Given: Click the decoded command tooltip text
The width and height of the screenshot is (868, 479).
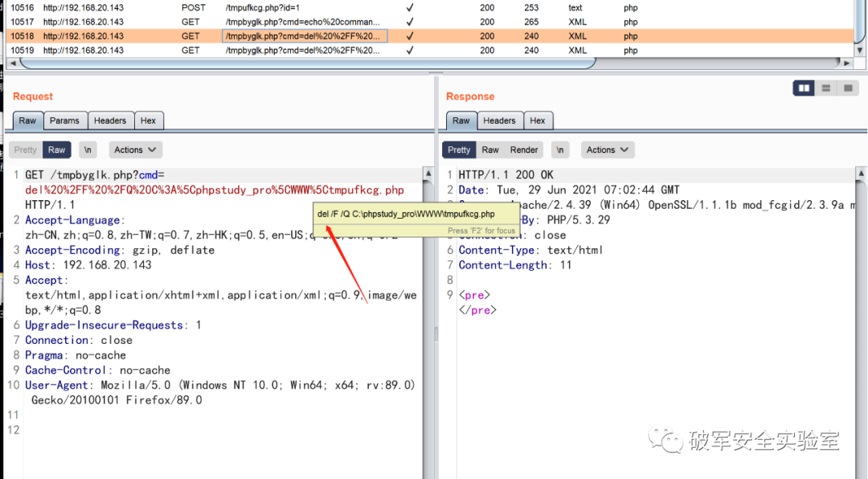Looking at the screenshot, I should pyautogui.click(x=407, y=214).
